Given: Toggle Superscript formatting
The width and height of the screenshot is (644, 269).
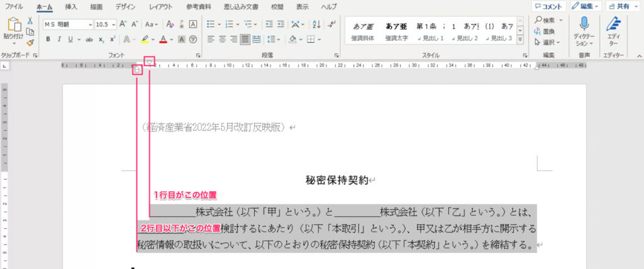Looking at the screenshot, I should click(x=113, y=40).
